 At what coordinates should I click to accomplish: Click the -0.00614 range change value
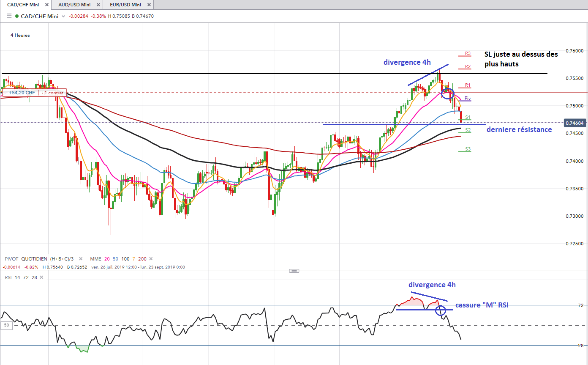[x=11, y=267]
